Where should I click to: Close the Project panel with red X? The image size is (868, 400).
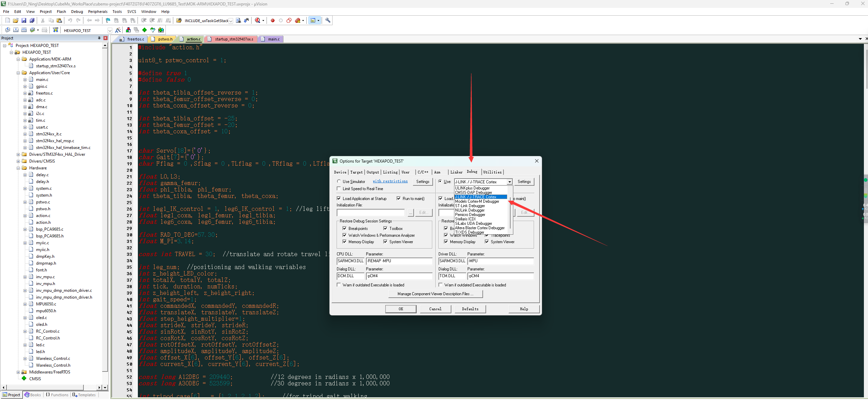(105, 38)
